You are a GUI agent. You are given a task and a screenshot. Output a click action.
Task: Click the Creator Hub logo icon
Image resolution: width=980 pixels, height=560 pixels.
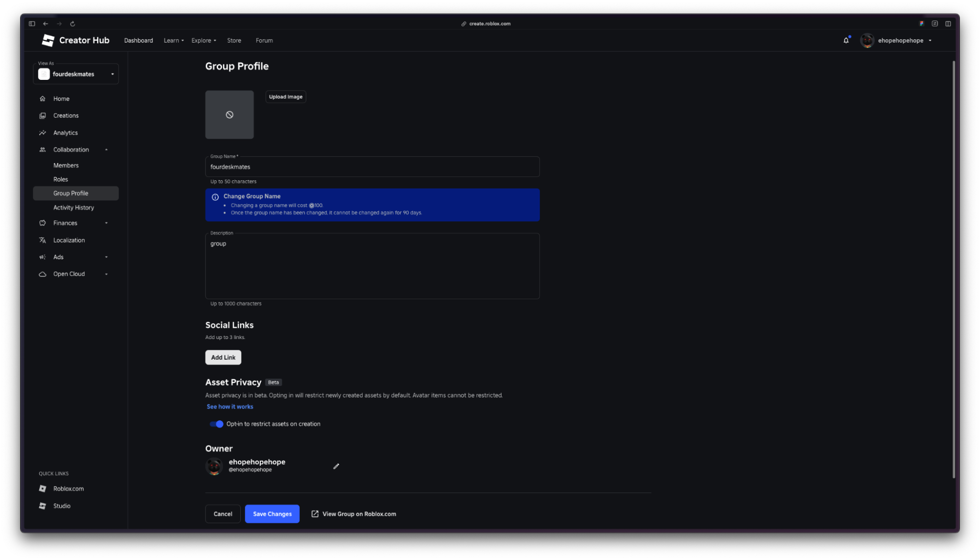48,40
